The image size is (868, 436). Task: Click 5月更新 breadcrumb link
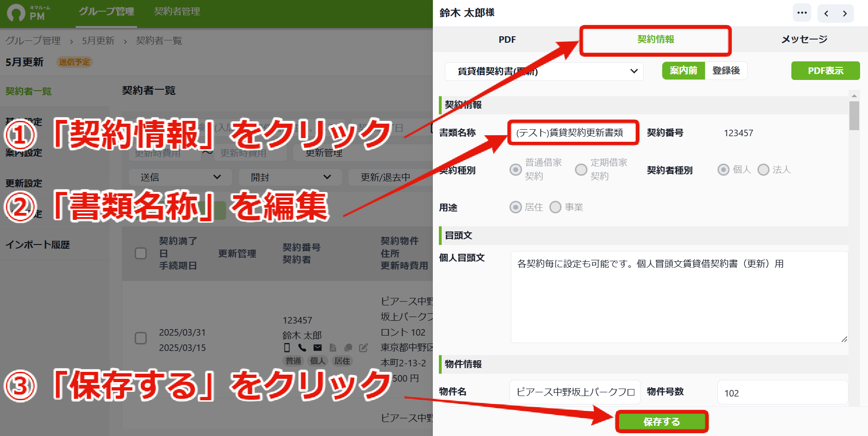tap(98, 41)
